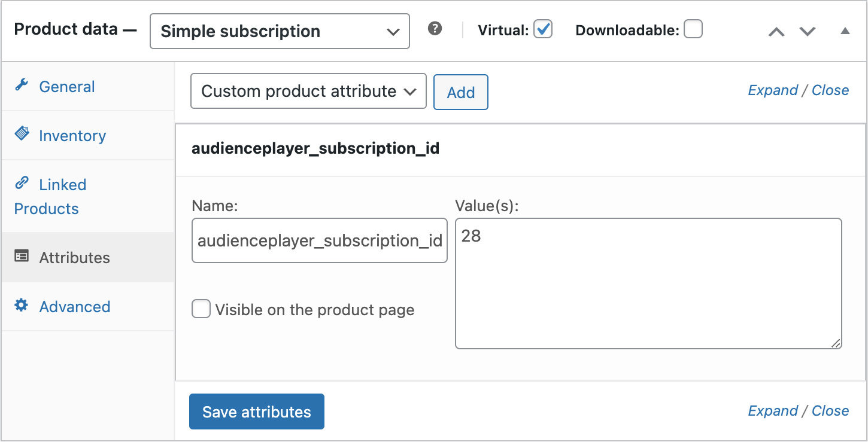The image size is (868, 442).
Task: Click the top Expand link
Action: point(773,90)
